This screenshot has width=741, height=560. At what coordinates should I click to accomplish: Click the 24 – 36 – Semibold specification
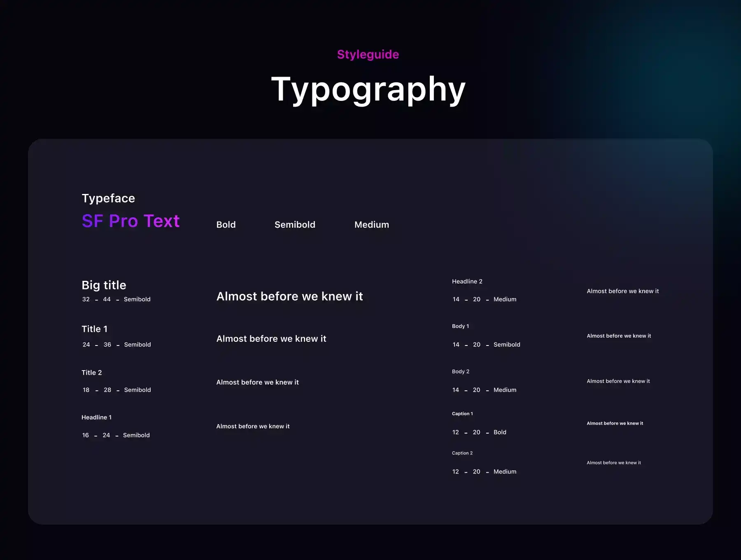117,345
